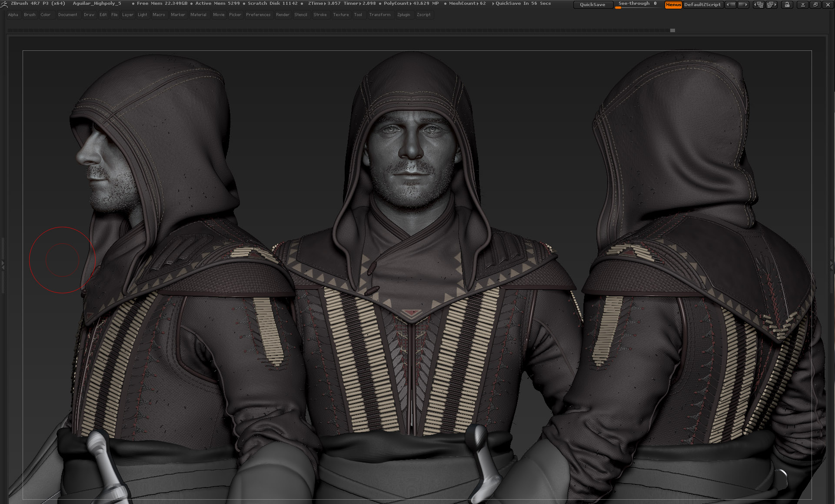
Task: Open the Alpha menu
Action: coord(13,15)
